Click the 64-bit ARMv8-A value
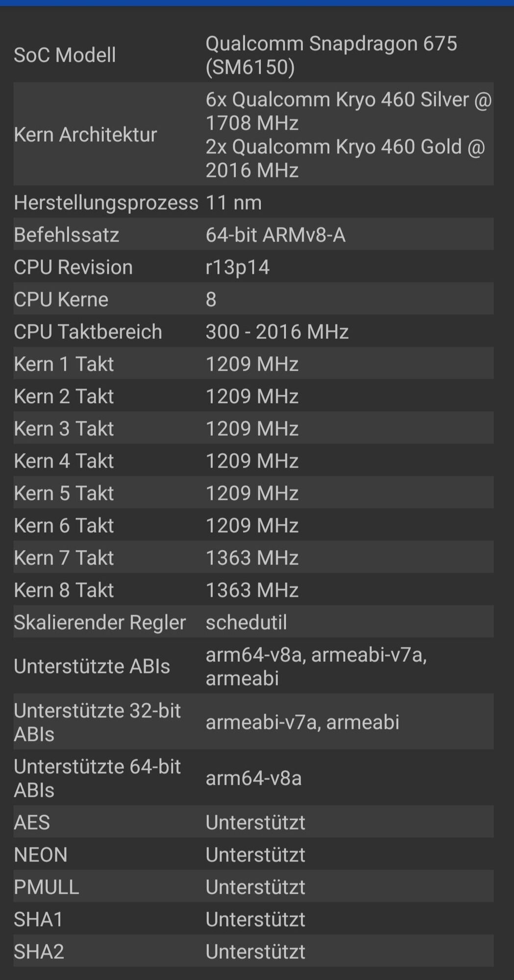Image resolution: width=514 pixels, height=980 pixels. 276,234
